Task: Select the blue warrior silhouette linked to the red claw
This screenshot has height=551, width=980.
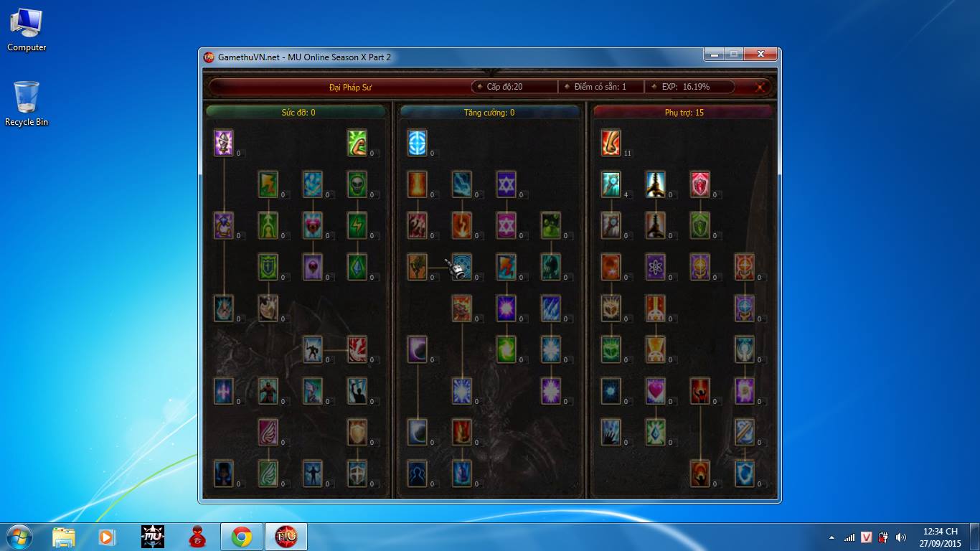Action: coord(313,349)
